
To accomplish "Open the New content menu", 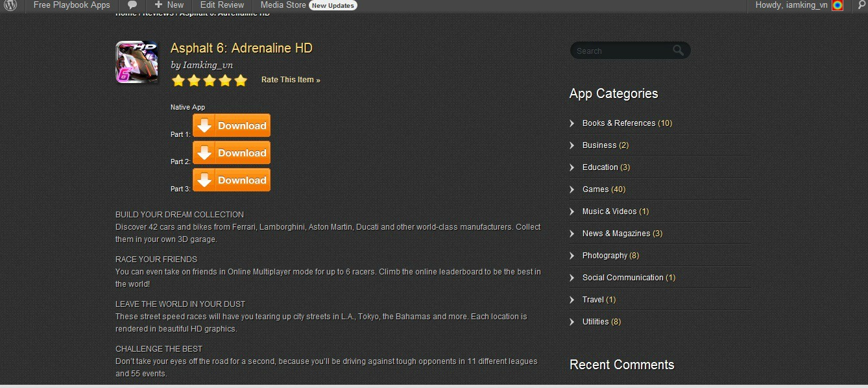I will click(x=169, y=5).
